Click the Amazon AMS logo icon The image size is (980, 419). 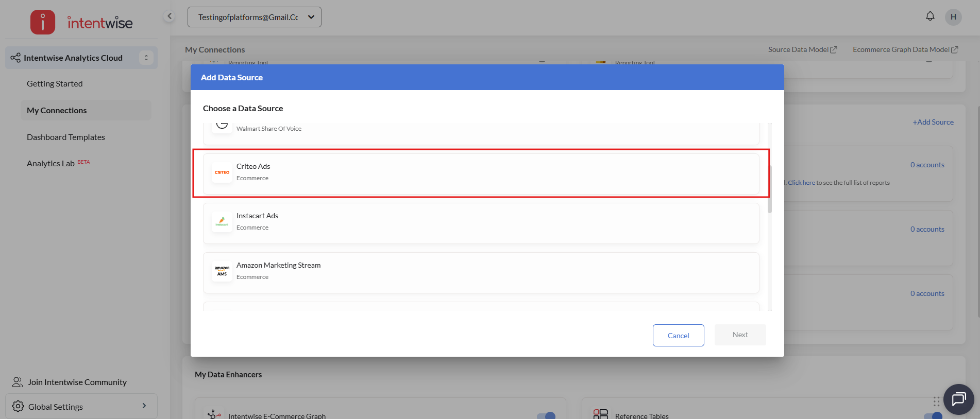pos(222,271)
